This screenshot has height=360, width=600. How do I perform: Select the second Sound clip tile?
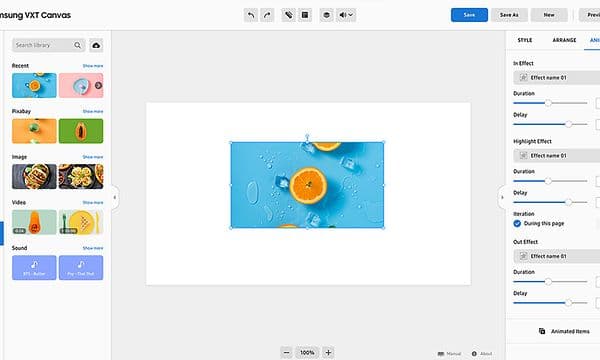(x=81, y=268)
